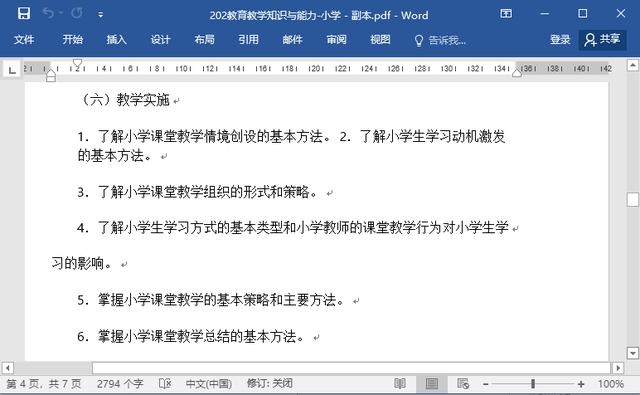The image size is (640, 395).
Task: Click the line 1. 了解小学课堂教学情境创设的基本方法
Action: [204, 137]
